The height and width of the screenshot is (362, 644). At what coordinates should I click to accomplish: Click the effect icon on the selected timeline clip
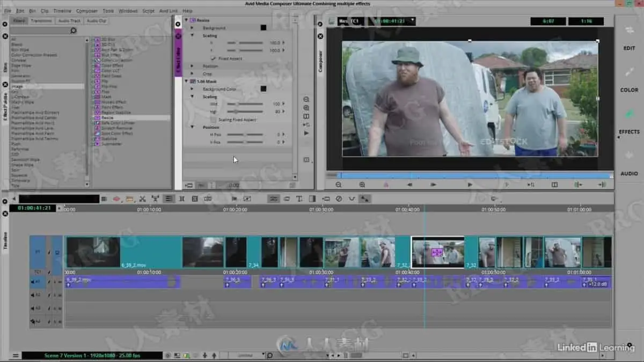[x=437, y=252]
